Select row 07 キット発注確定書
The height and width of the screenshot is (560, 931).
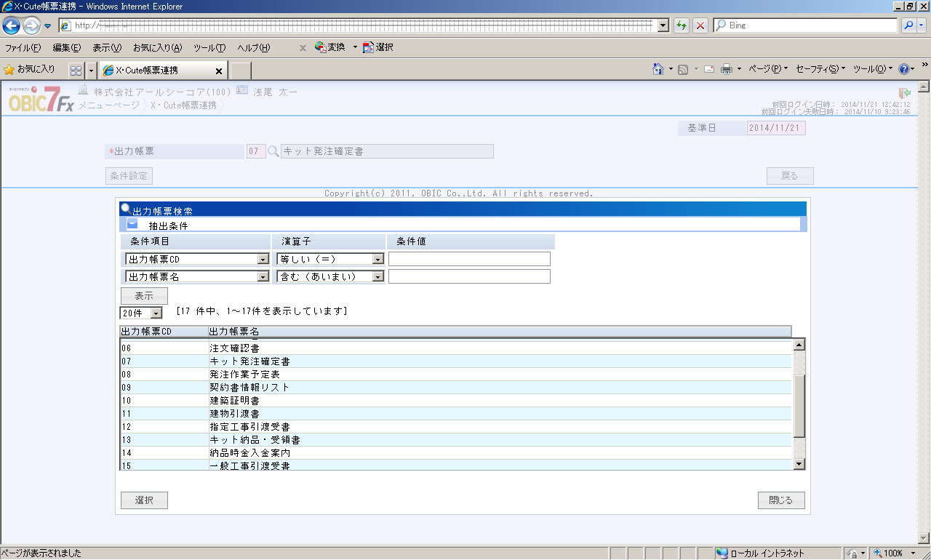[x=456, y=361]
